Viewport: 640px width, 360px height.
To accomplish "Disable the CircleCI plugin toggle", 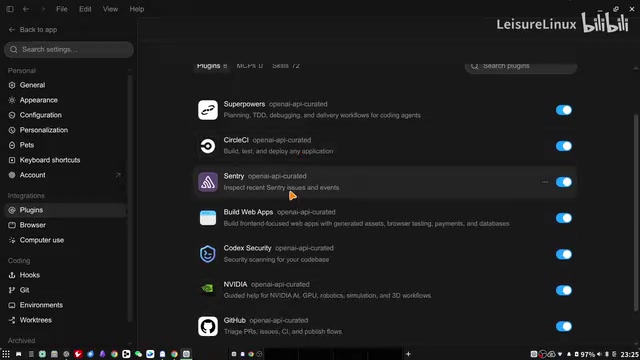I will point(564,146).
